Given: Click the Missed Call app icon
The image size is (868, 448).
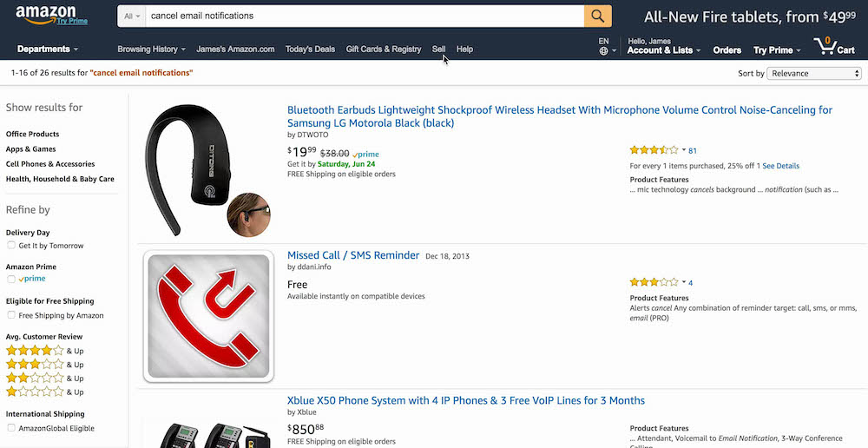Looking at the screenshot, I should [x=208, y=316].
